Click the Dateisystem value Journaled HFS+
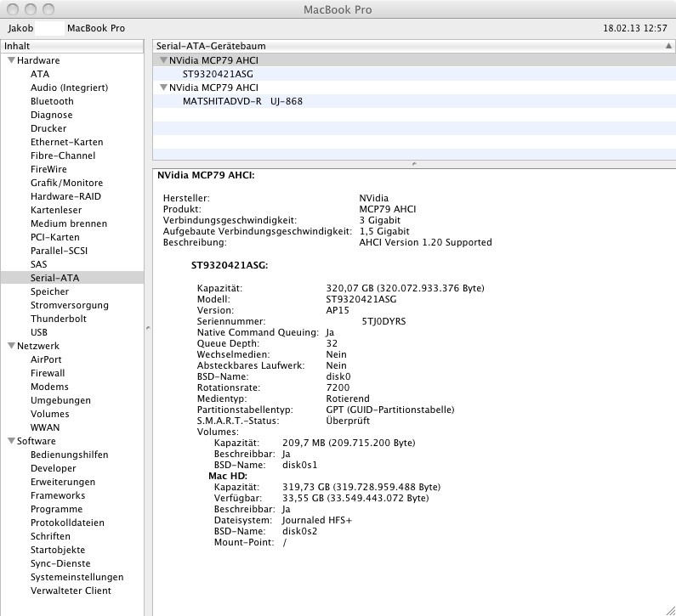 (x=317, y=520)
